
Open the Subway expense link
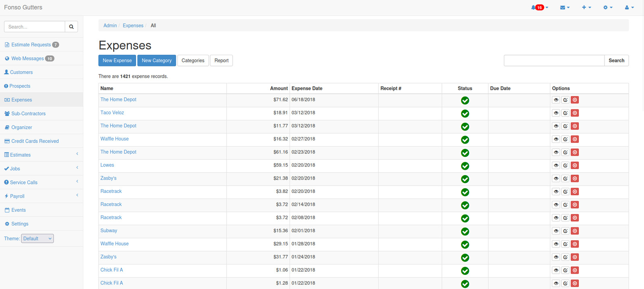[109, 231]
